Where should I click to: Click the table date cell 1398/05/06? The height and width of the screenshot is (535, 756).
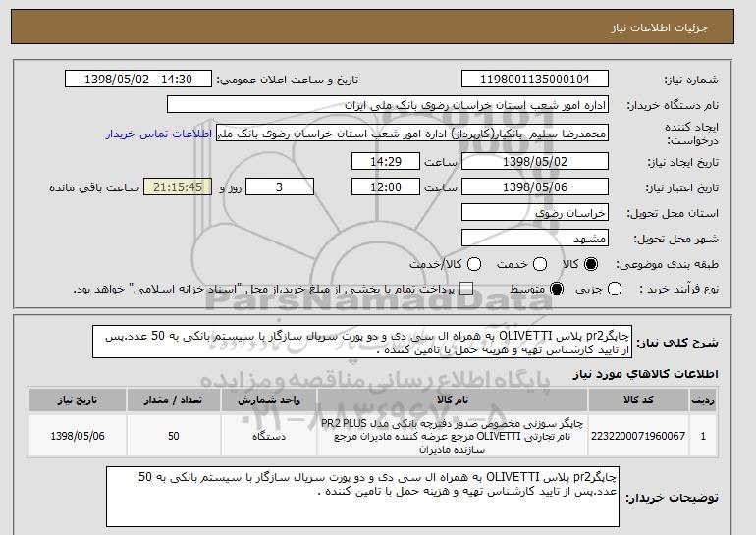78,436
